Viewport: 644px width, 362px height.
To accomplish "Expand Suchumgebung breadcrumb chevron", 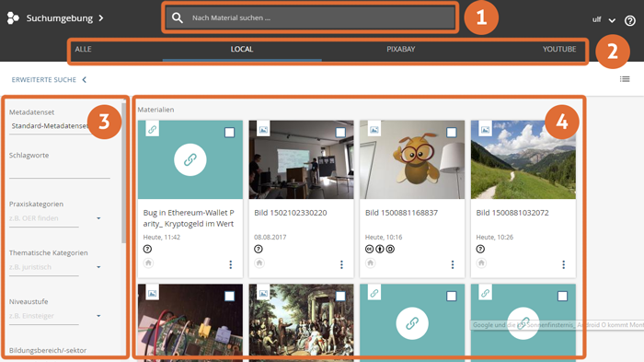I will [x=101, y=18].
